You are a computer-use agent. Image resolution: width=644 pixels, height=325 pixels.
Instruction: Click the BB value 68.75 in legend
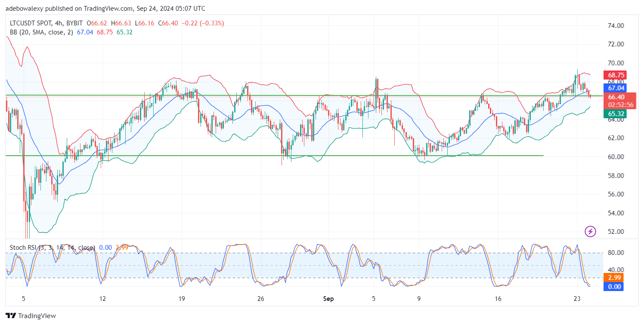[x=105, y=32]
